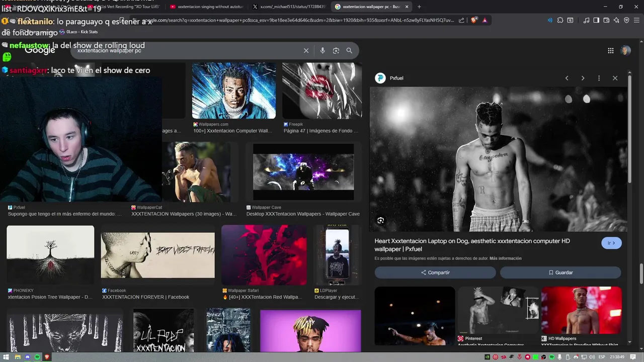Open a new browser tab
The image size is (644, 362).
(419, 7)
